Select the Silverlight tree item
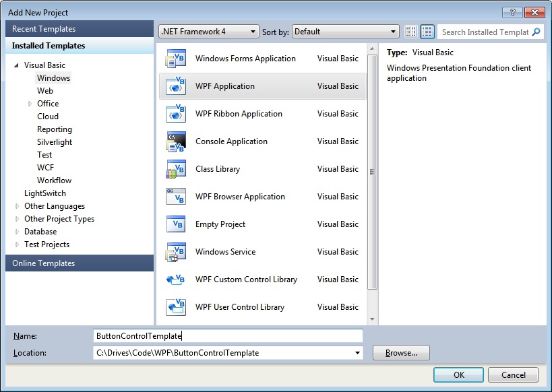552x392 pixels. tap(55, 142)
